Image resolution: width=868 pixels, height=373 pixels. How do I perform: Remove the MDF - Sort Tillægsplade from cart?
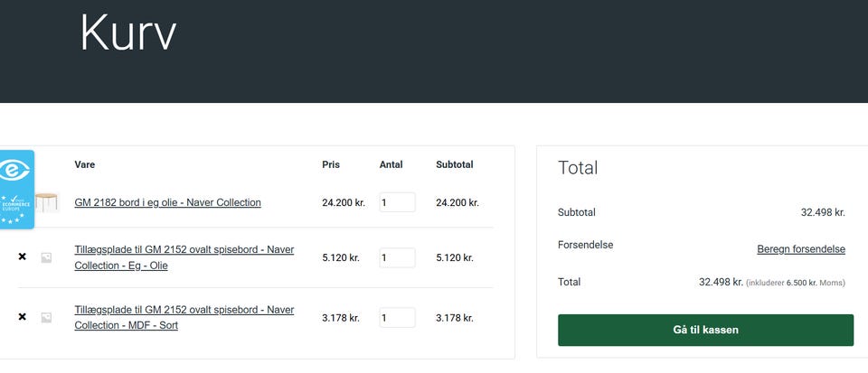[x=23, y=317]
